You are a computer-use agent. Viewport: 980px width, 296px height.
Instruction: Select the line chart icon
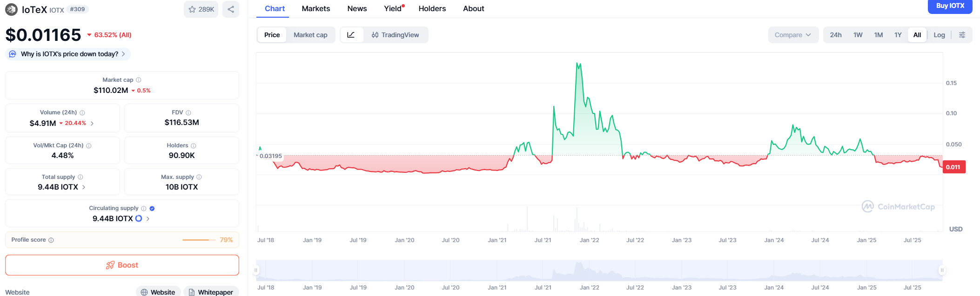click(x=351, y=35)
